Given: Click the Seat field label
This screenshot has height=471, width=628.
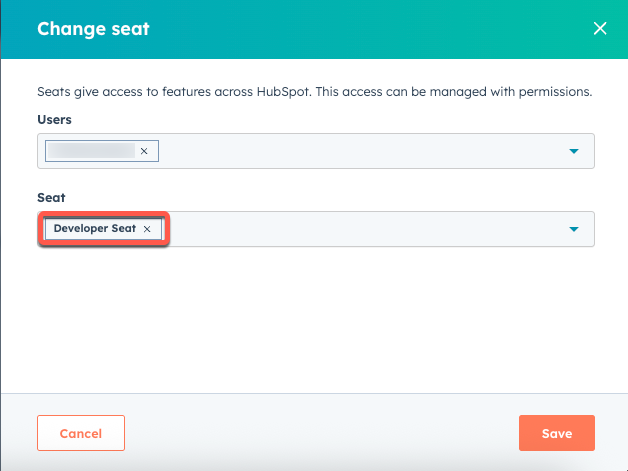Looking at the screenshot, I should tap(51, 198).
